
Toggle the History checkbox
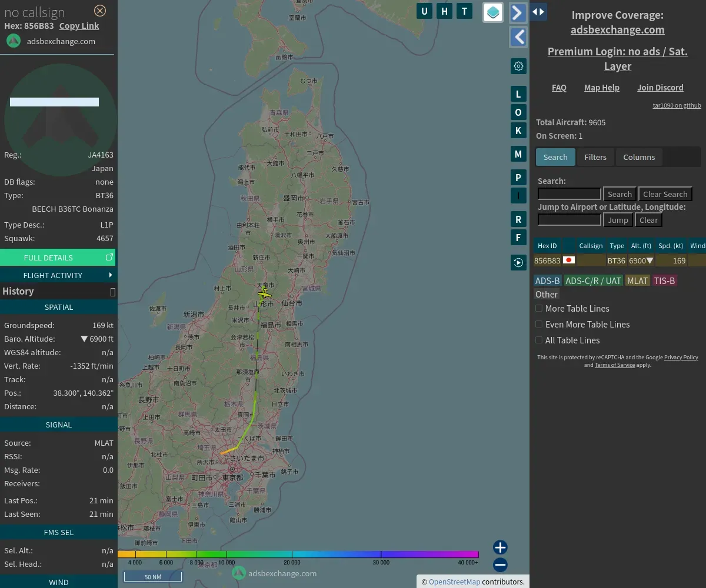113,292
